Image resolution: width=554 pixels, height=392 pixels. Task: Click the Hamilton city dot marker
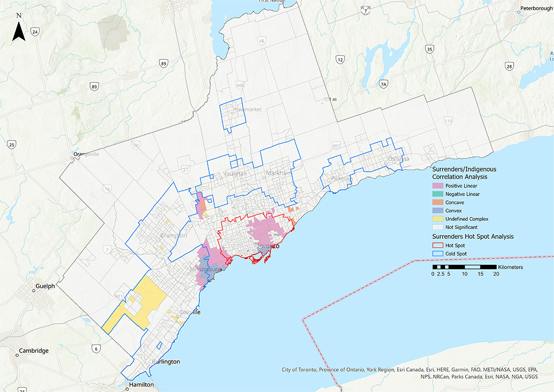[127, 389]
